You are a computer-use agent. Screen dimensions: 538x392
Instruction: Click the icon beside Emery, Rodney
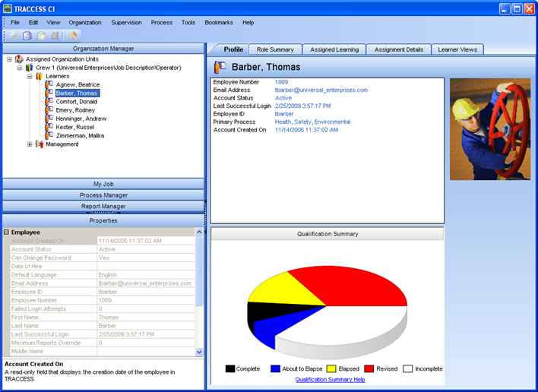(x=49, y=110)
